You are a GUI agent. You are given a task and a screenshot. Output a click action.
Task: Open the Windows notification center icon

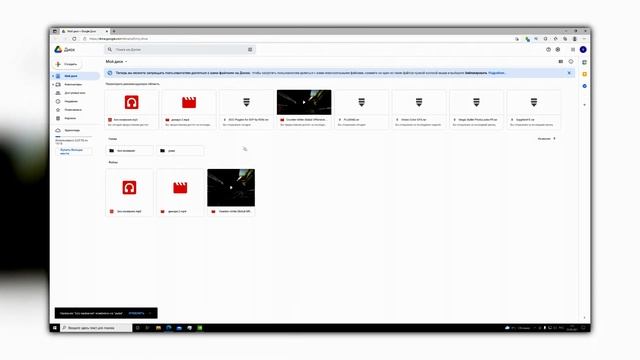click(x=583, y=328)
